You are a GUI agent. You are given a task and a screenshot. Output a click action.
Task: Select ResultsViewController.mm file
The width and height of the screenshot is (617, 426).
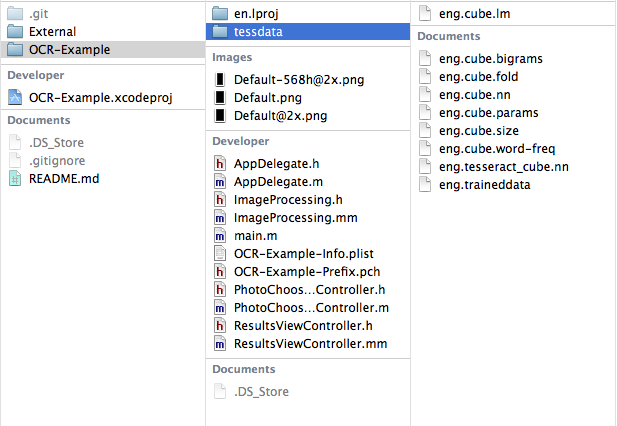310,344
